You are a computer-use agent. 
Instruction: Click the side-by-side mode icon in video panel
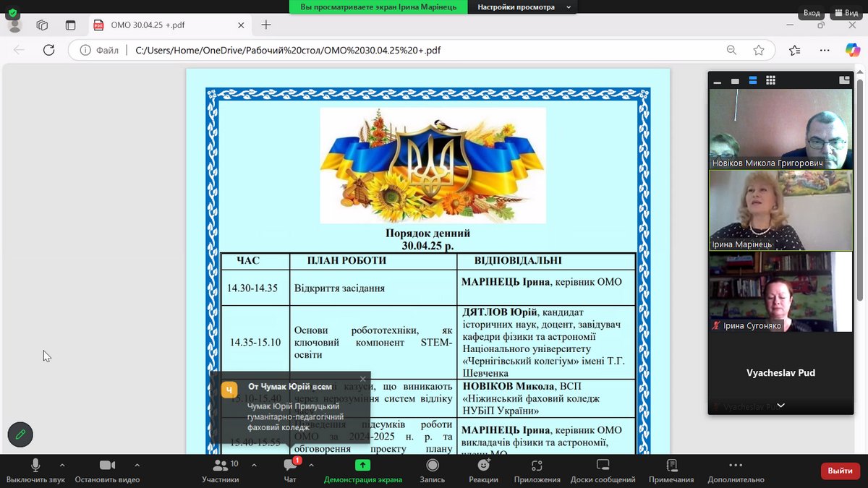point(844,80)
